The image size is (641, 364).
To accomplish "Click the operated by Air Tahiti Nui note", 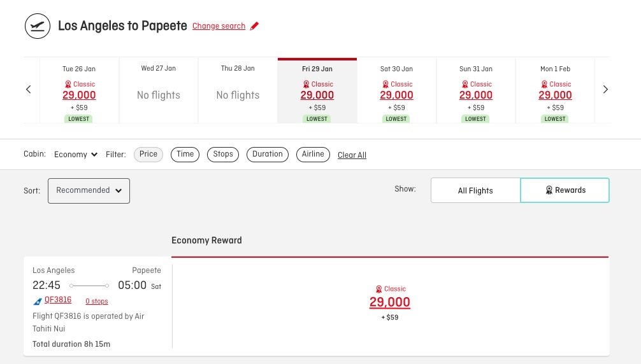I will point(89,323).
